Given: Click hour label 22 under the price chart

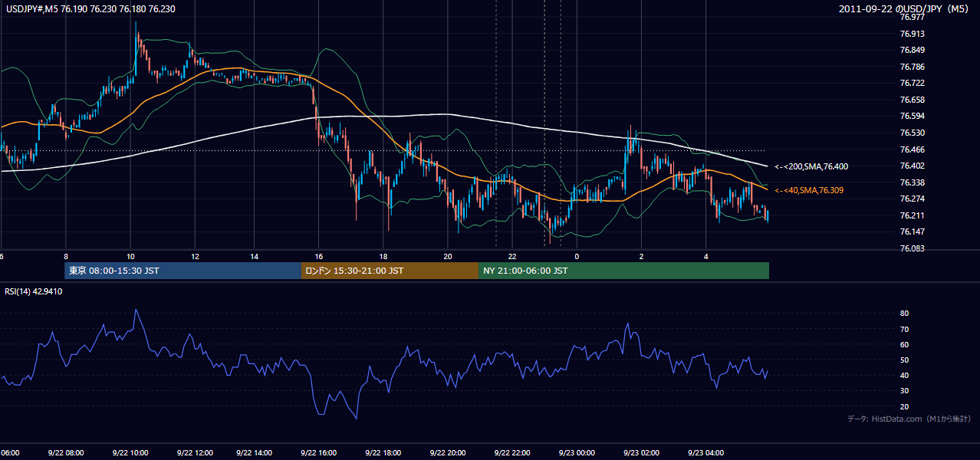Looking at the screenshot, I should pyautogui.click(x=511, y=257).
